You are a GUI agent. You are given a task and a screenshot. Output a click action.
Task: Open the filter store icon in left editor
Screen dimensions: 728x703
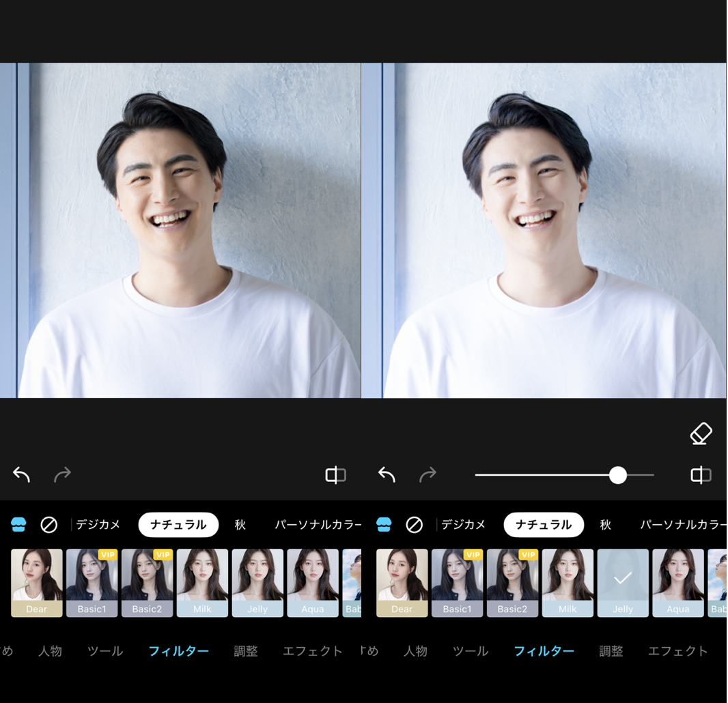[18, 524]
